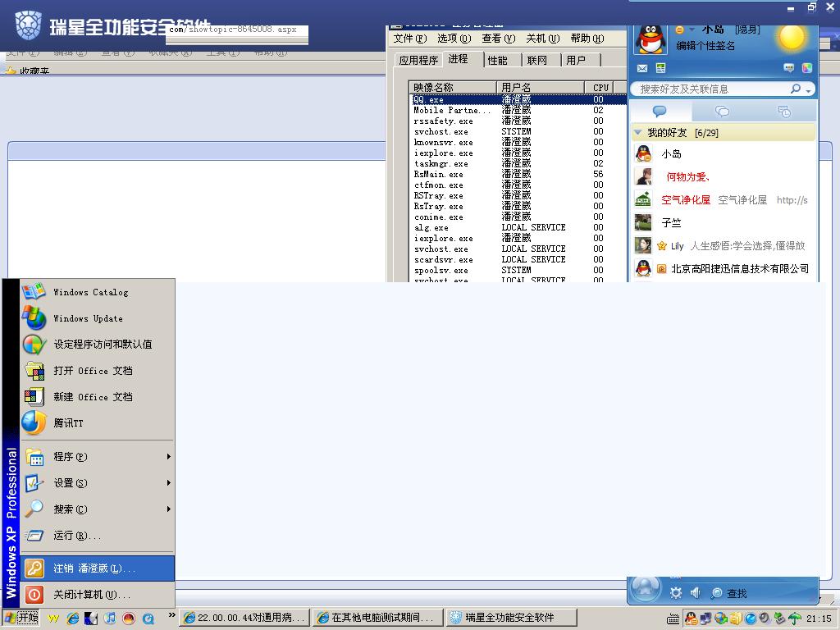Collapse the 我的好友 friends group
Screen dimensions: 840x630
[638, 133]
